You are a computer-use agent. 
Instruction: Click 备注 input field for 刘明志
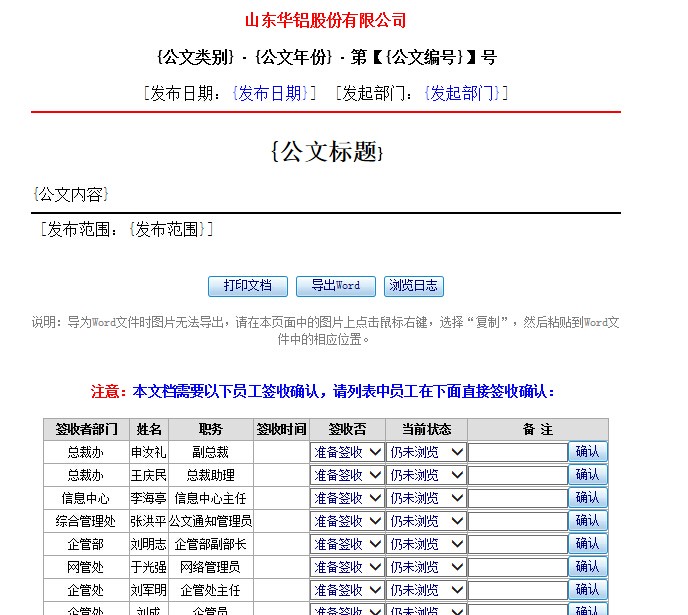tap(517, 544)
